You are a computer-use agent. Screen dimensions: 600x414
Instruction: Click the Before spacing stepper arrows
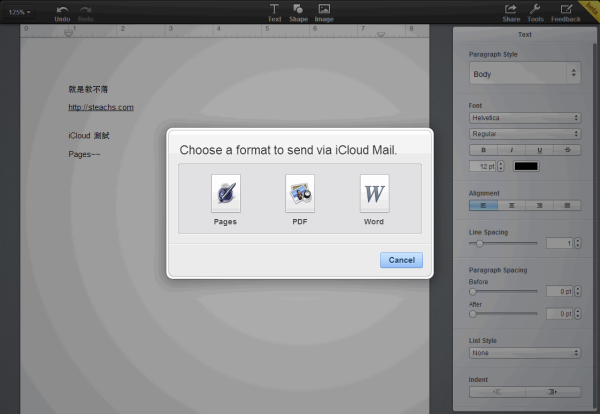pos(577,292)
